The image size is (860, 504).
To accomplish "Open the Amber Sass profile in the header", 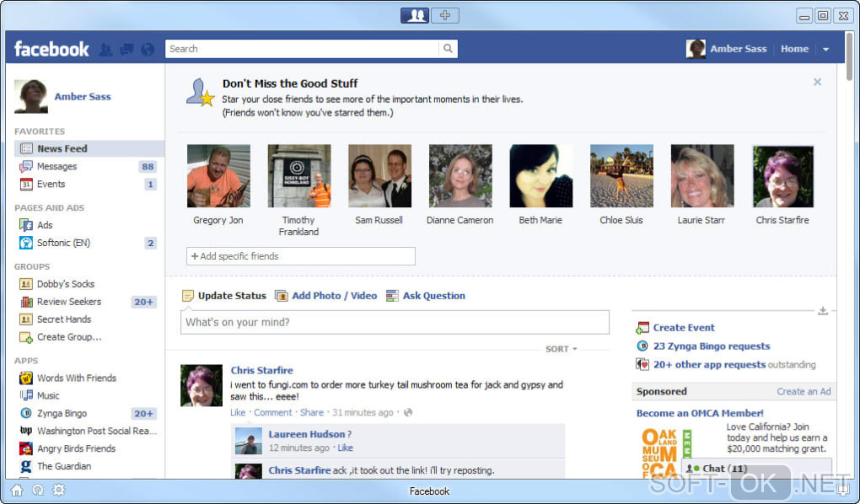I will 726,49.
